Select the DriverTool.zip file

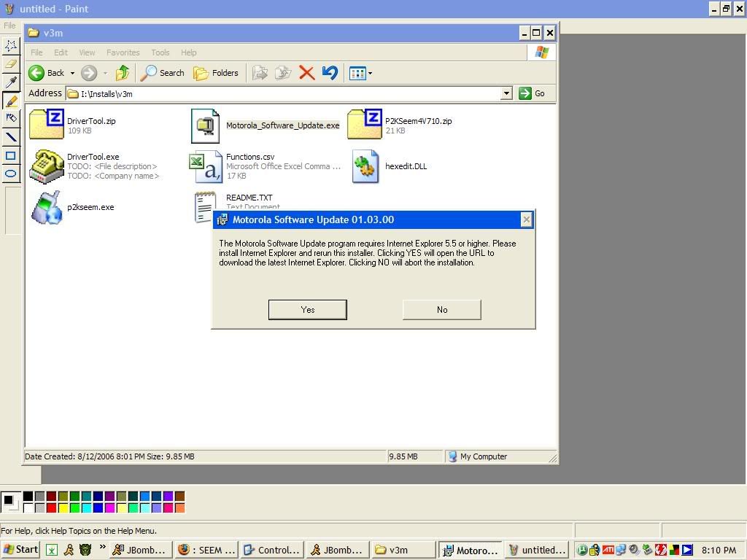coord(90,121)
